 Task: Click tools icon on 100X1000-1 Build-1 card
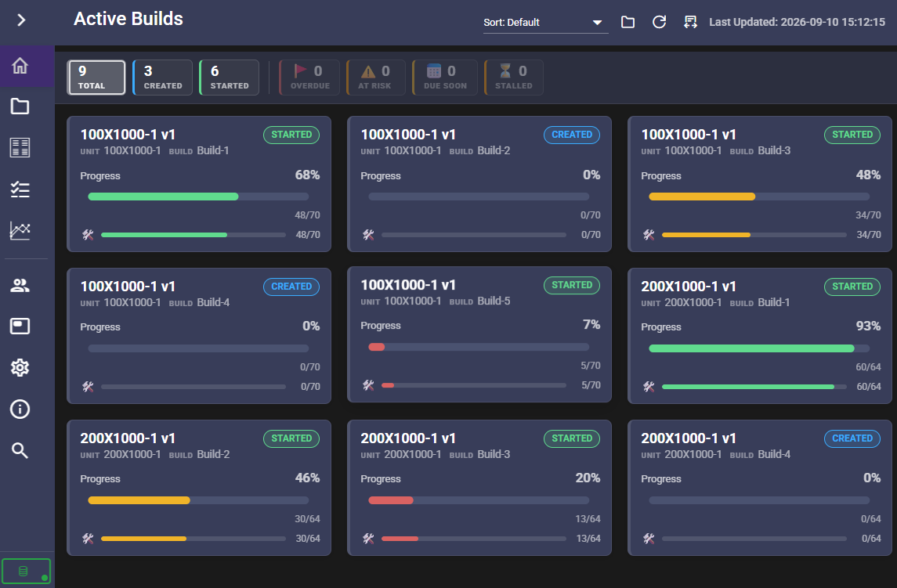(88, 235)
